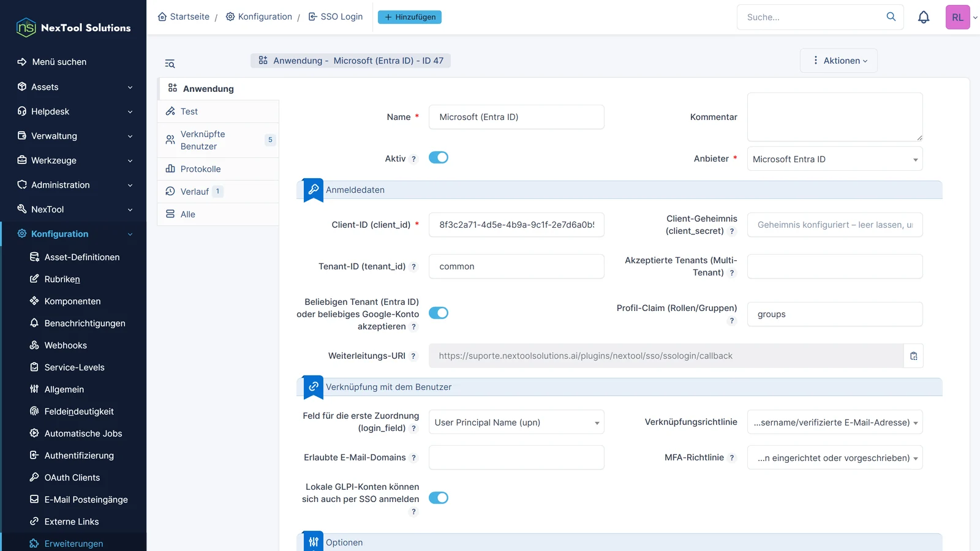Open the login_field dropdown
This screenshot has height=551, width=980.
coord(516,422)
